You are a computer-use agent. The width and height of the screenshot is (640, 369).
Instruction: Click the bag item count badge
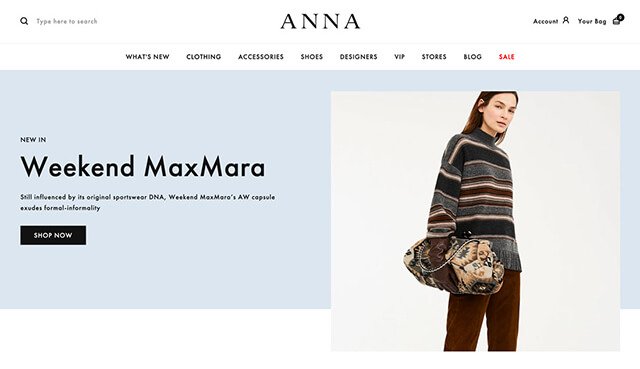(x=620, y=17)
